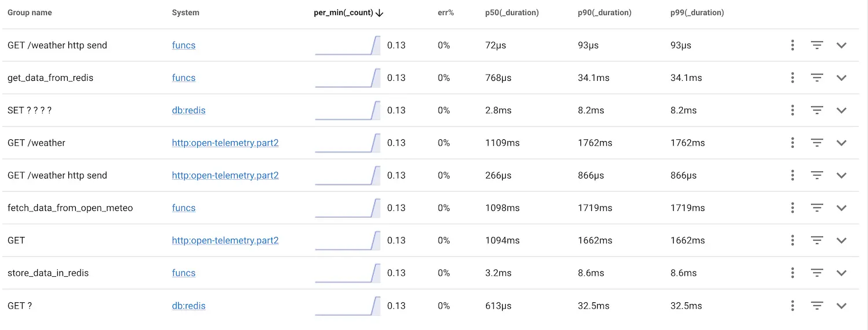Click filter icon for get_data_from_redis row
This screenshot has width=868, height=330.
coord(816,78)
